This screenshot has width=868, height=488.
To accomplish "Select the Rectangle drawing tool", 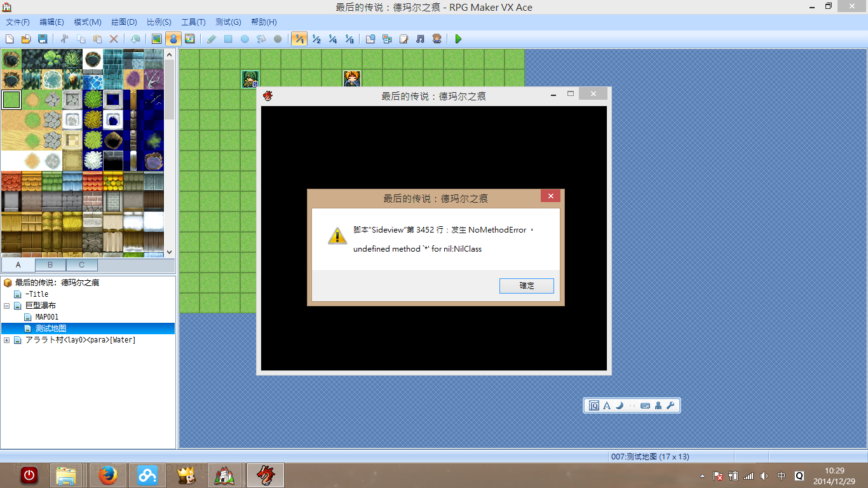I will pyautogui.click(x=228, y=39).
